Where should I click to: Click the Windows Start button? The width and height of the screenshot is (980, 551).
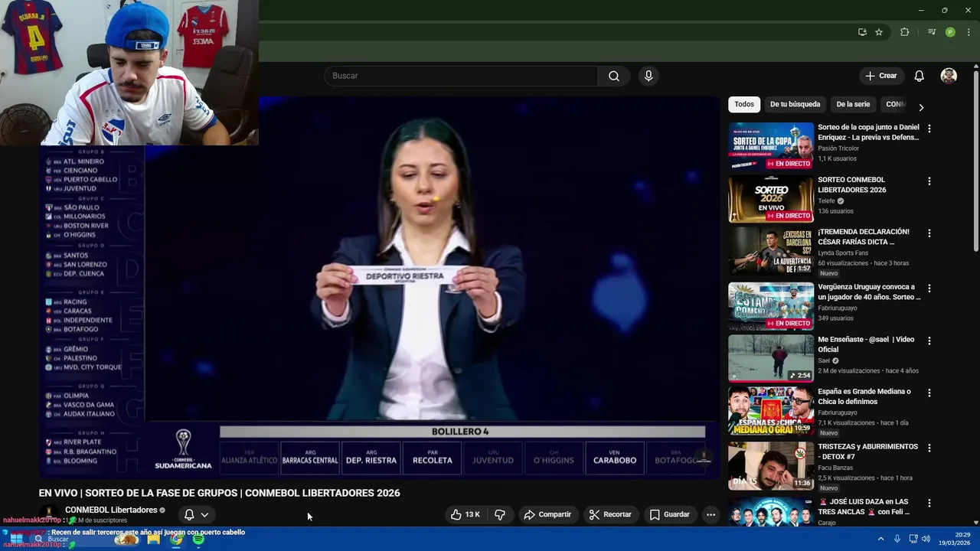tap(15, 540)
